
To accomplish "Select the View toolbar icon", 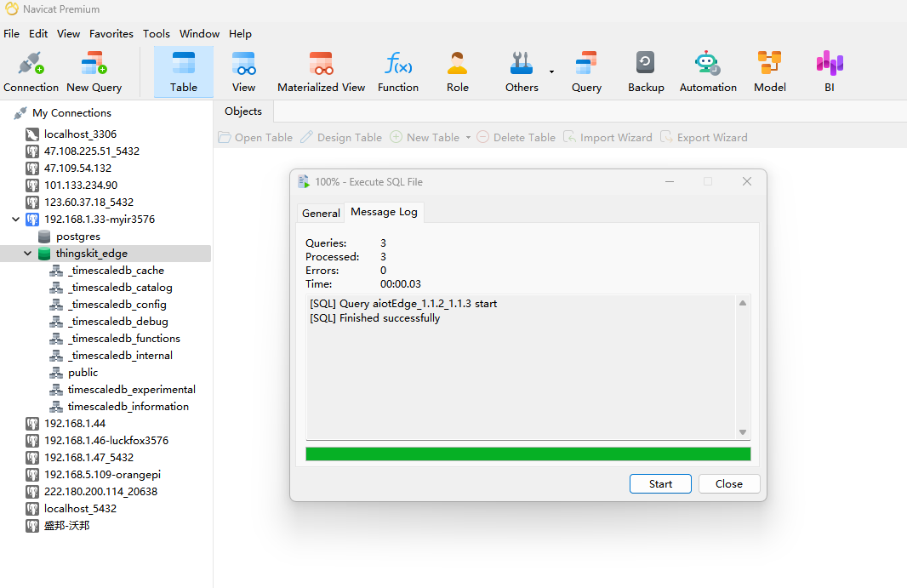I will click(243, 71).
